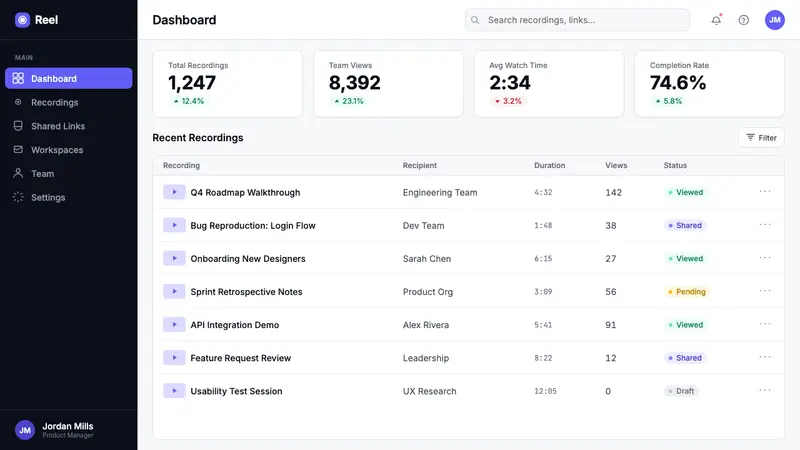This screenshot has height=450, width=800.
Task: Click the 3.2% decrease indicator
Action: (x=508, y=101)
